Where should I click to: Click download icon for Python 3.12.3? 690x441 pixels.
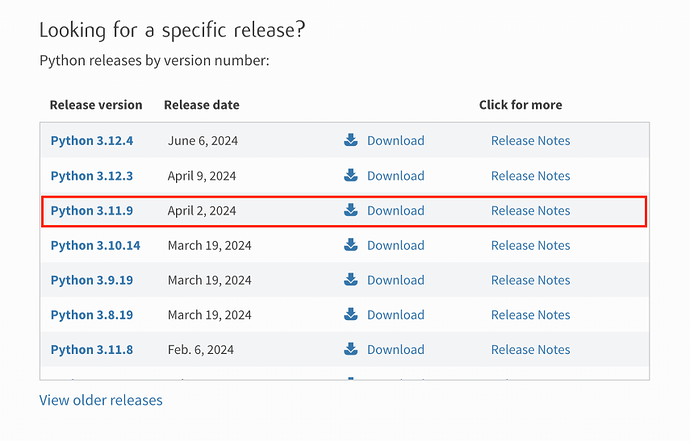tap(351, 175)
